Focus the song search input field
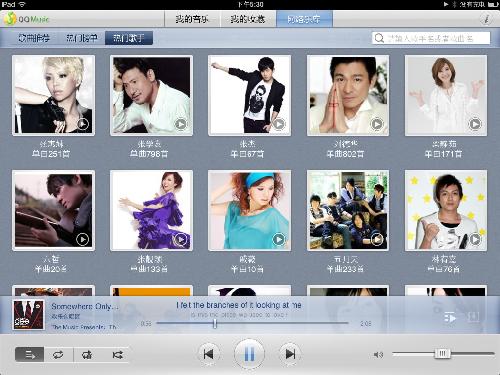Viewport: 500px width, 375px height. (x=431, y=38)
